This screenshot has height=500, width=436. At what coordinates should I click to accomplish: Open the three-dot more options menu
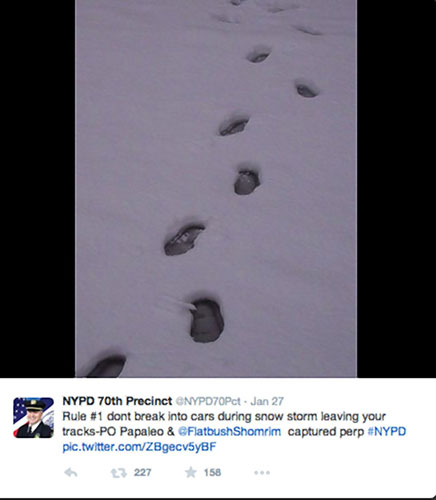click(262, 473)
